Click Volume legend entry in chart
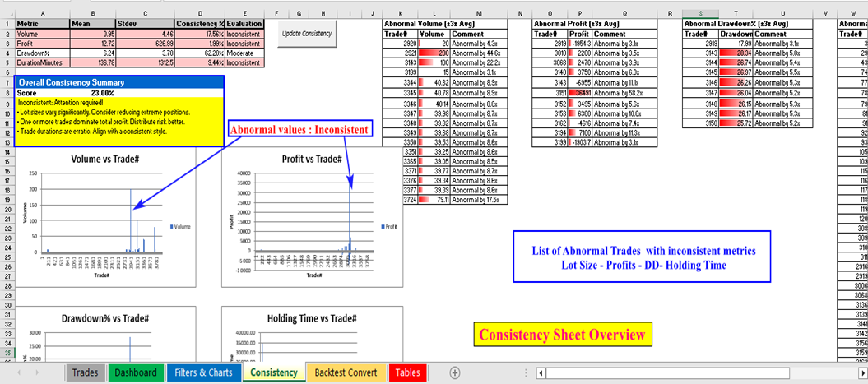 pos(181,226)
